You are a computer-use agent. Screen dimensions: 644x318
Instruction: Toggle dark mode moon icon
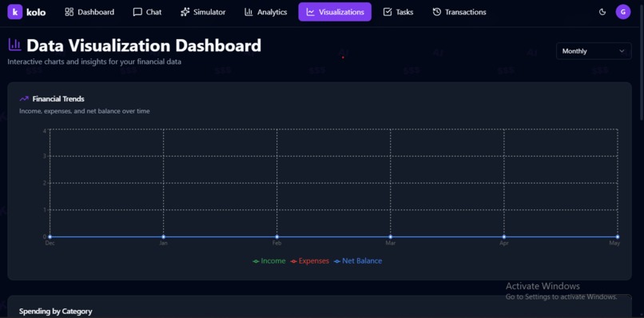point(602,12)
